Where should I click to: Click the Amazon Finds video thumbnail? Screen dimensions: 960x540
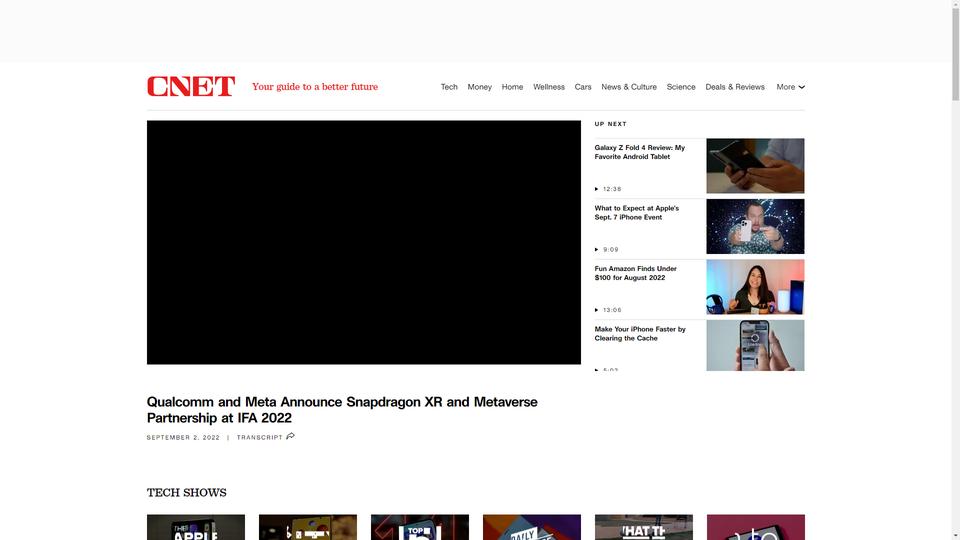(756, 287)
